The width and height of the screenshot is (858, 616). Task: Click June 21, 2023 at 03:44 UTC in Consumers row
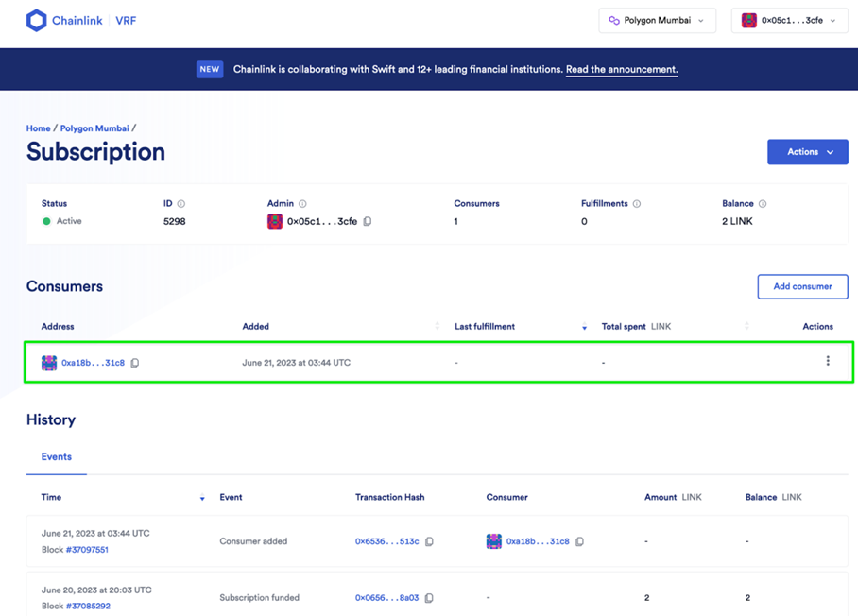point(297,363)
